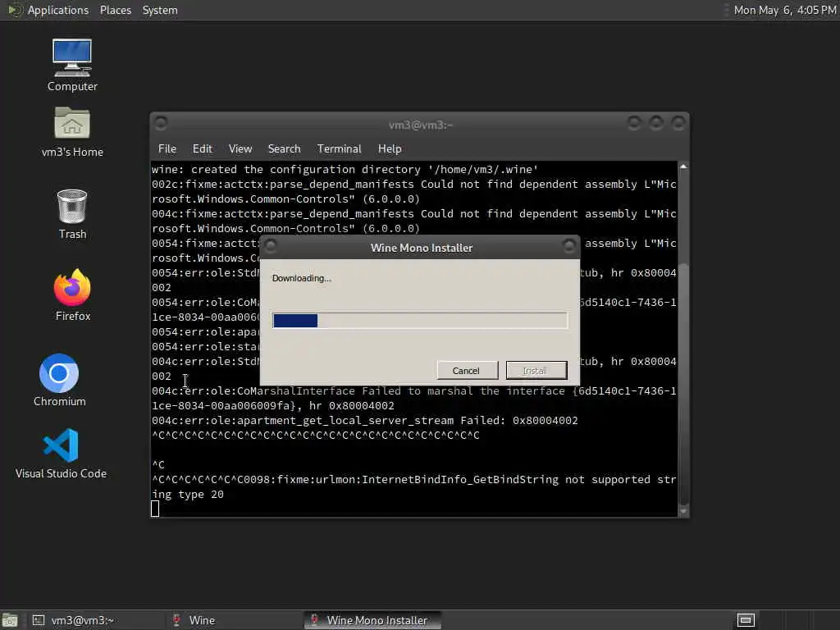Maximize the terminal window

point(656,123)
